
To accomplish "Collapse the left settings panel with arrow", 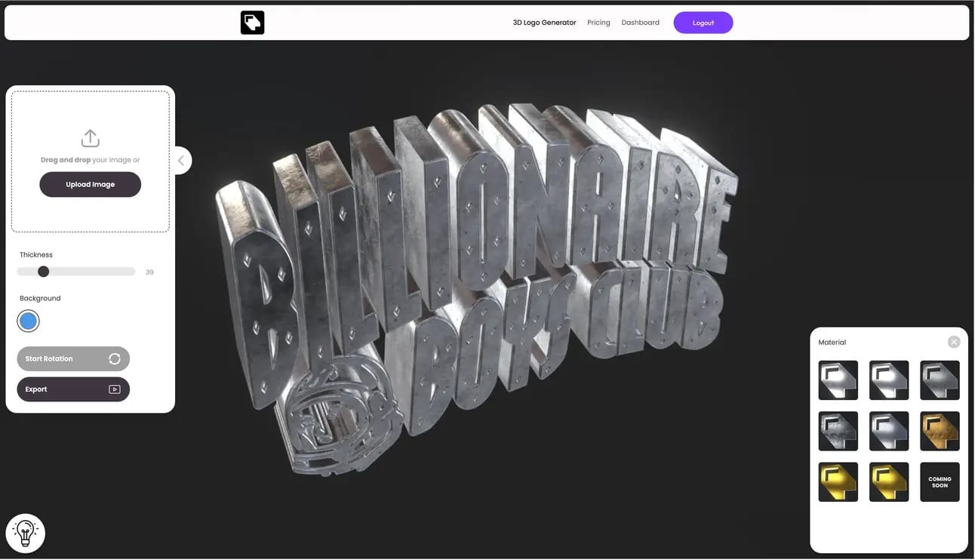I will (182, 160).
